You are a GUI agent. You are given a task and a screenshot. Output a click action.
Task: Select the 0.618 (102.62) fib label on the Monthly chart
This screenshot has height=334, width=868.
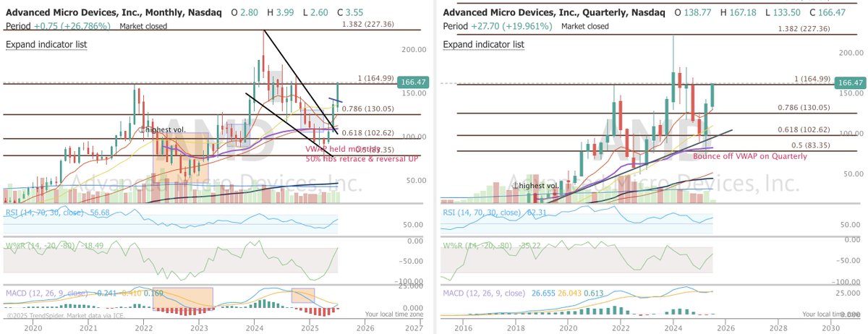tap(367, 134)
